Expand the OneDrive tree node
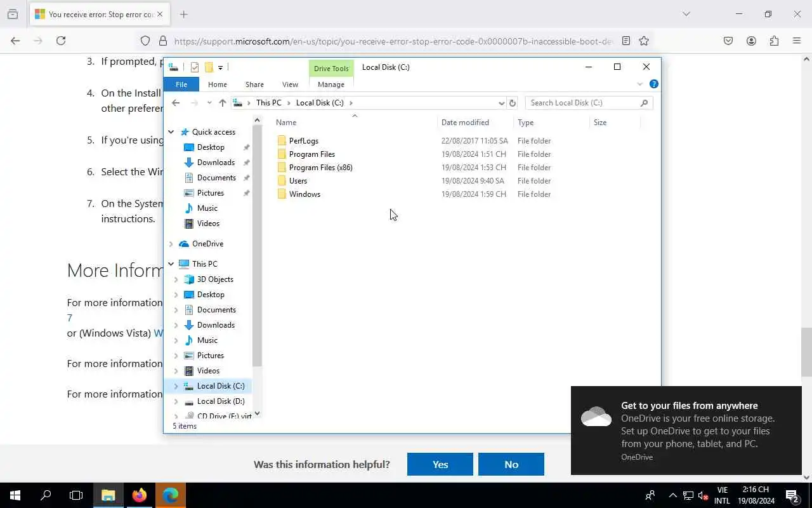The height and width of the screenshot is (508, 812). [171, 244]
